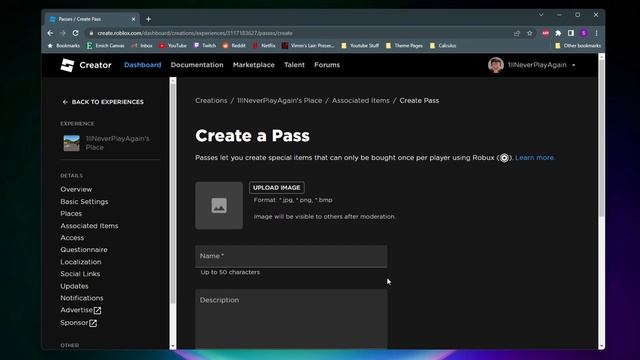640x360 pixels.
Task: Open the extensions puzzle icon
Action: point(558,33)
